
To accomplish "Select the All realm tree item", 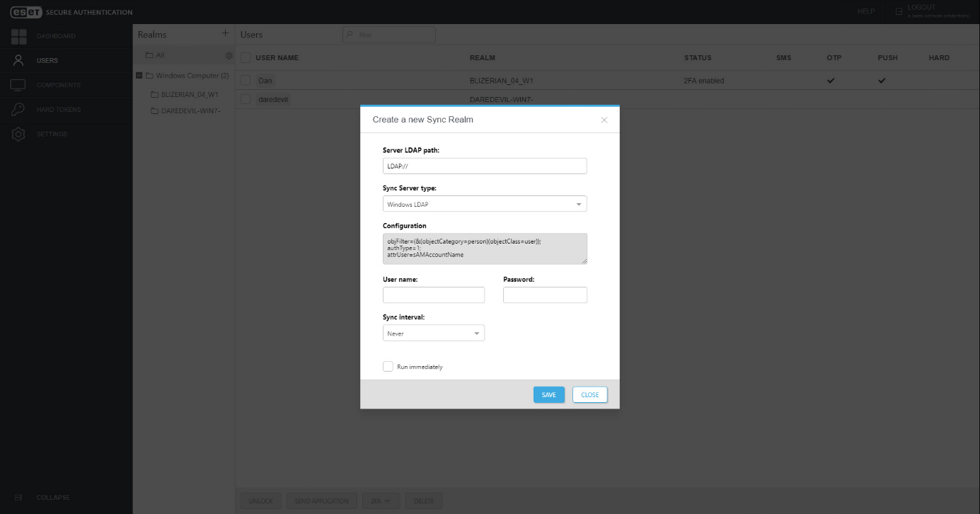I will tap(160, 55).
